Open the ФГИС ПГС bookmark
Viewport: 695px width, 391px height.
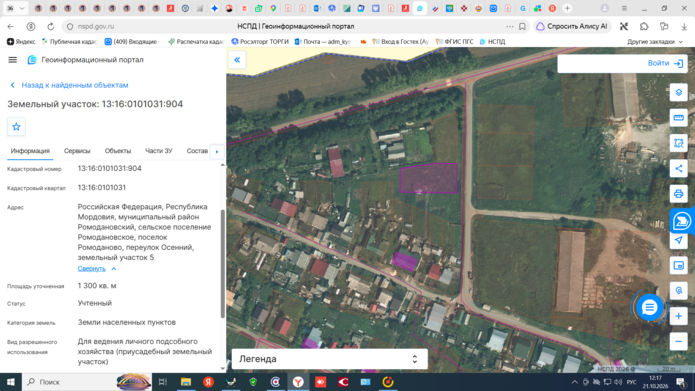455,42
